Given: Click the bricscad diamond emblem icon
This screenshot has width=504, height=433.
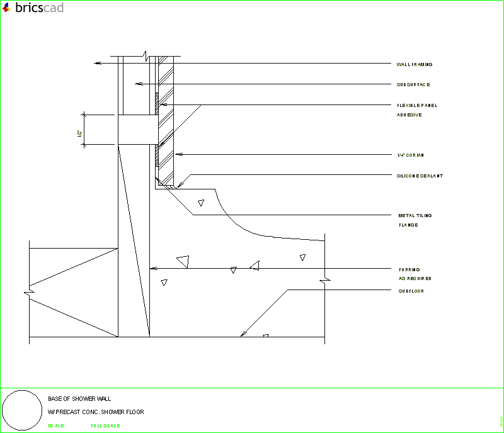Looking at the screenshot, I should (7, 8).
